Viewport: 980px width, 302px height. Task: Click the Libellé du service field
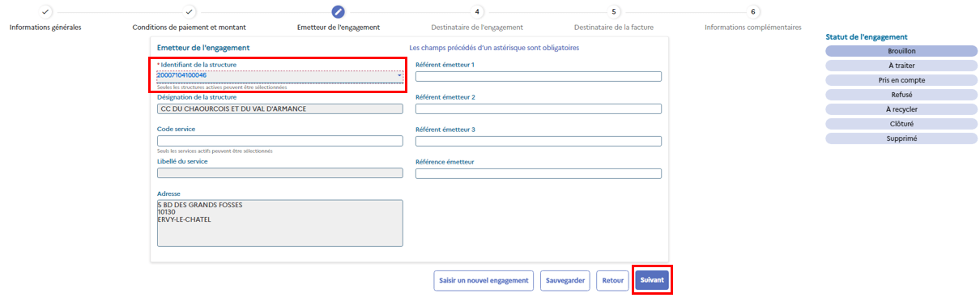[x=279, y=173]
